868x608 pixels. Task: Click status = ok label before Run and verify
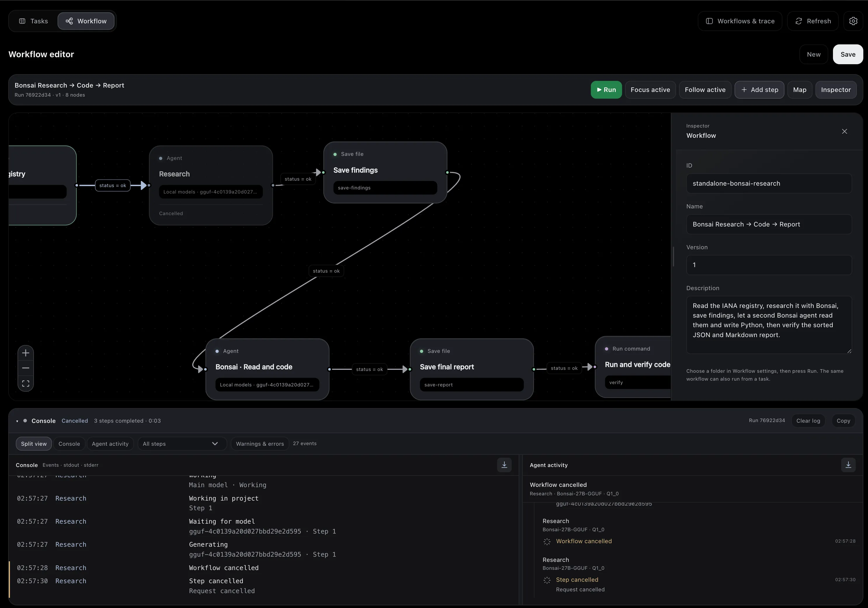[564, 368]
